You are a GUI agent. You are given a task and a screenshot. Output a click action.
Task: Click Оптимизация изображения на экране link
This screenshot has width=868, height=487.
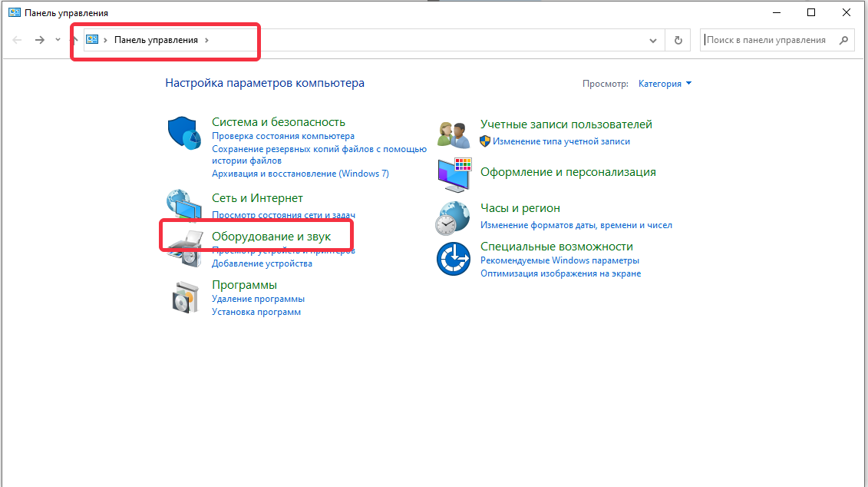561,273
